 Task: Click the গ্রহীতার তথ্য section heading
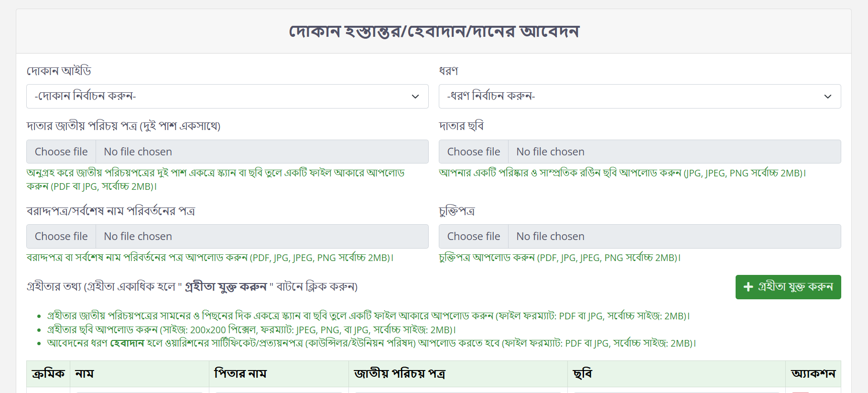[192, 287]
